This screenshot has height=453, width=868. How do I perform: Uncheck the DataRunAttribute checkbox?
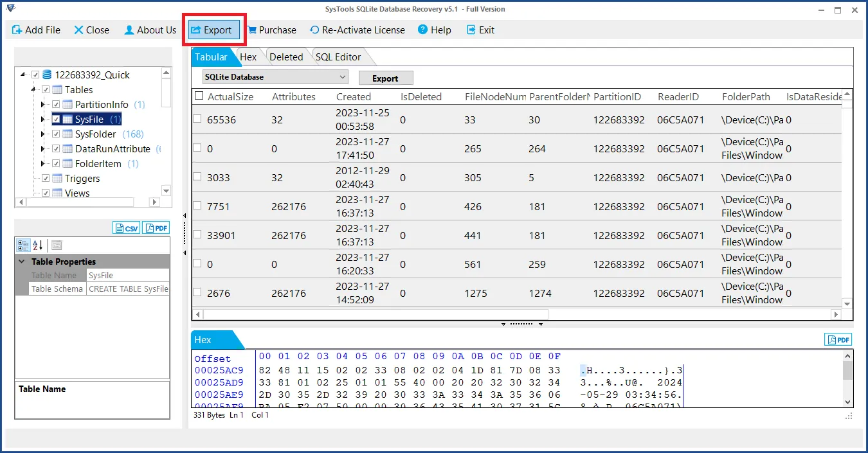tap(56, 148)
